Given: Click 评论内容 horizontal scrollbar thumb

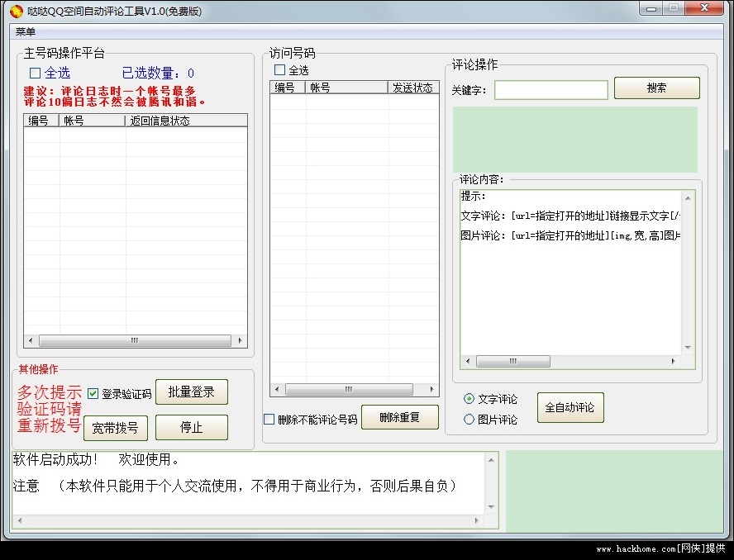Looking at the screenshot, I should point(513,361).
